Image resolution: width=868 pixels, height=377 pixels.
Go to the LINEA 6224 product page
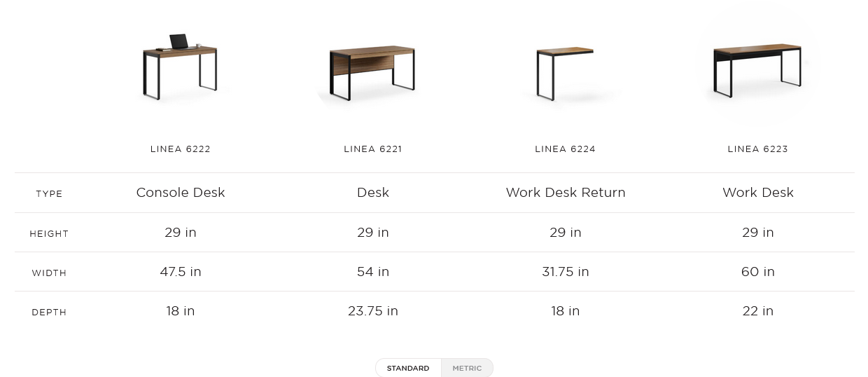565,149
